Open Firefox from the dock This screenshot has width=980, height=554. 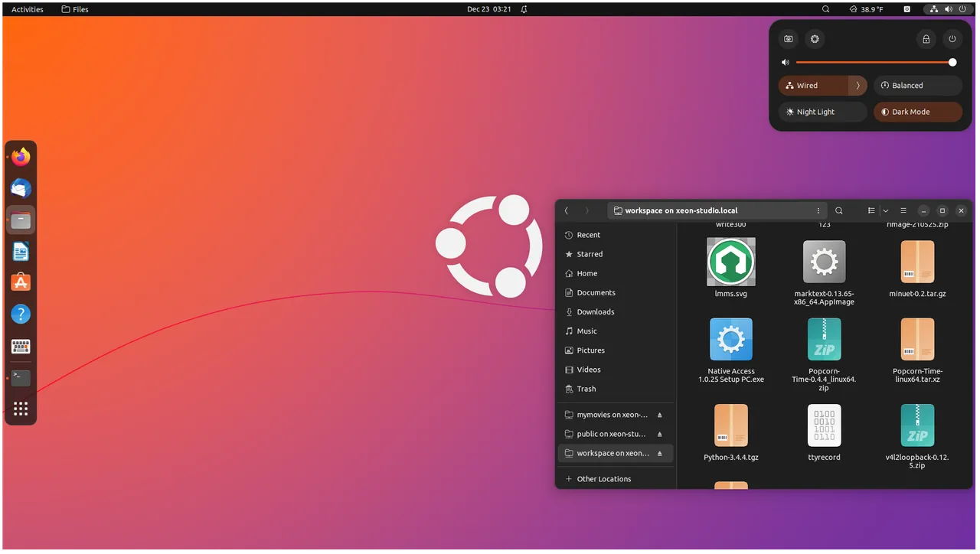[x=21, y=157]
